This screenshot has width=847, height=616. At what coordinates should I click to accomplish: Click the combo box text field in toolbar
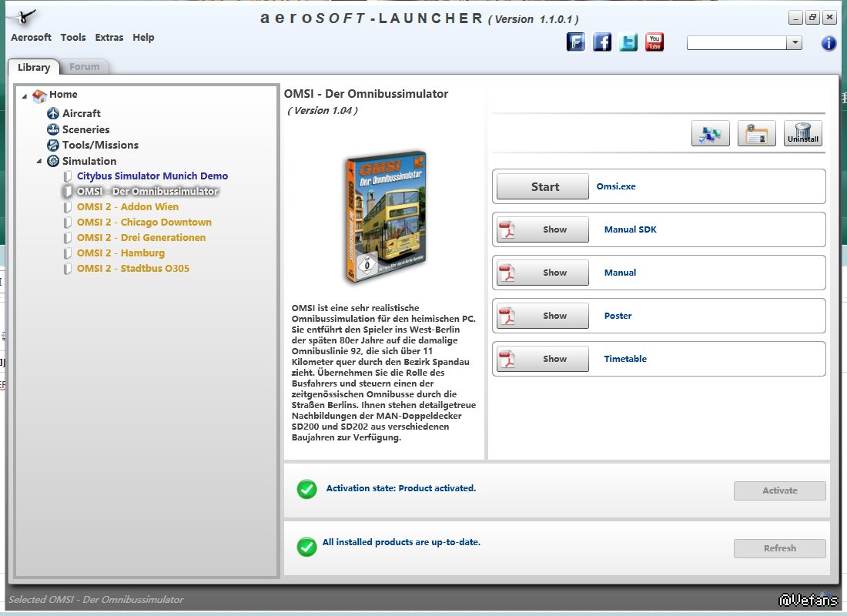736,42
